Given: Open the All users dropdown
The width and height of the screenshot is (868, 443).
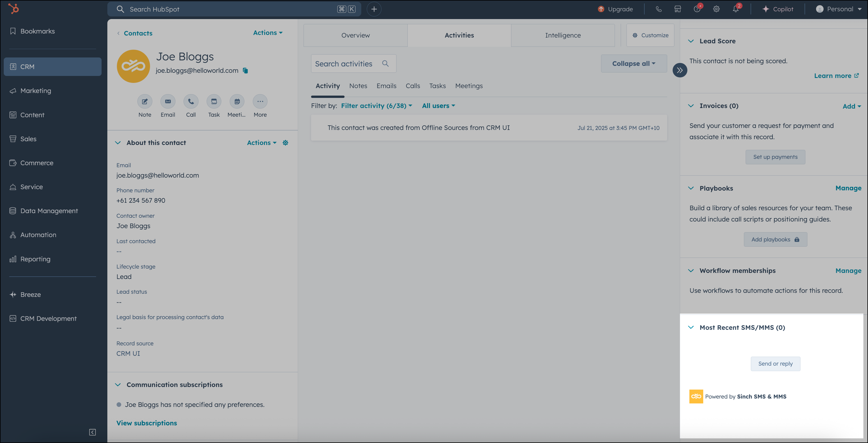Looking at the screenshot, I should tap(438, 105).
